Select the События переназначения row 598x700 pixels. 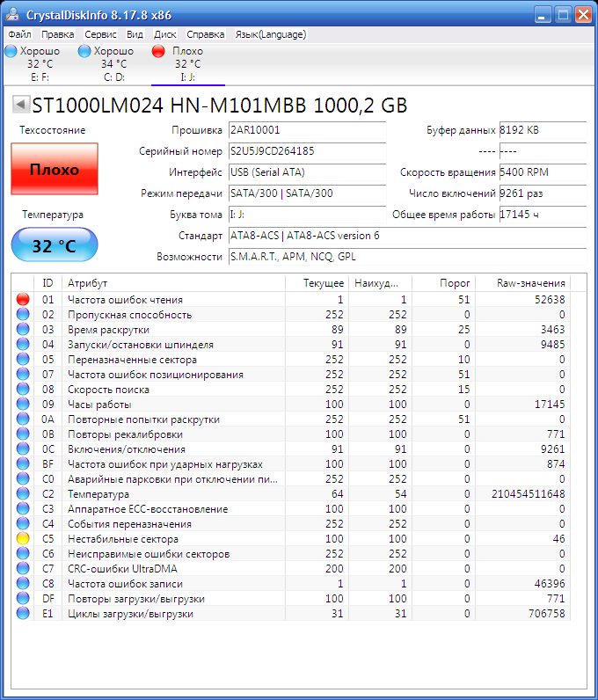point(291,523)
